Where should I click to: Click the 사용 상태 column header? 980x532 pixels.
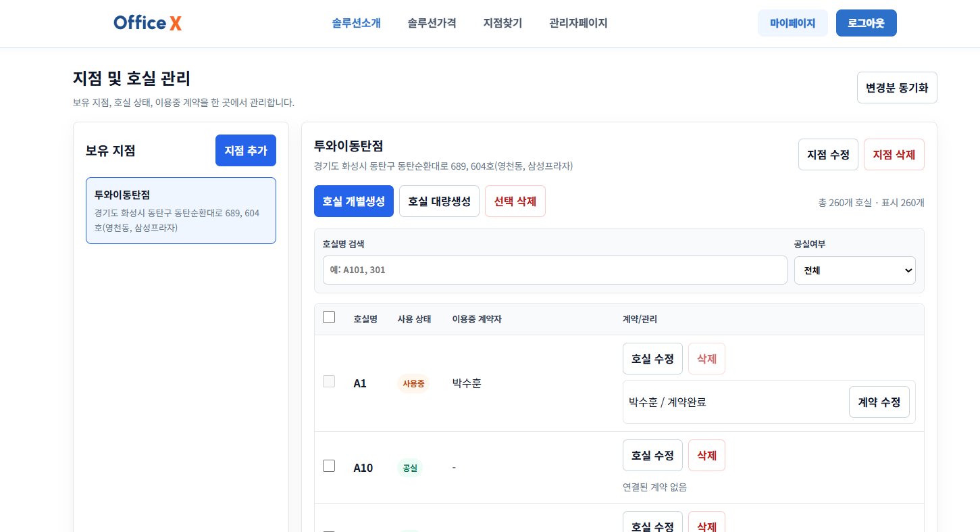coord(415,319)
